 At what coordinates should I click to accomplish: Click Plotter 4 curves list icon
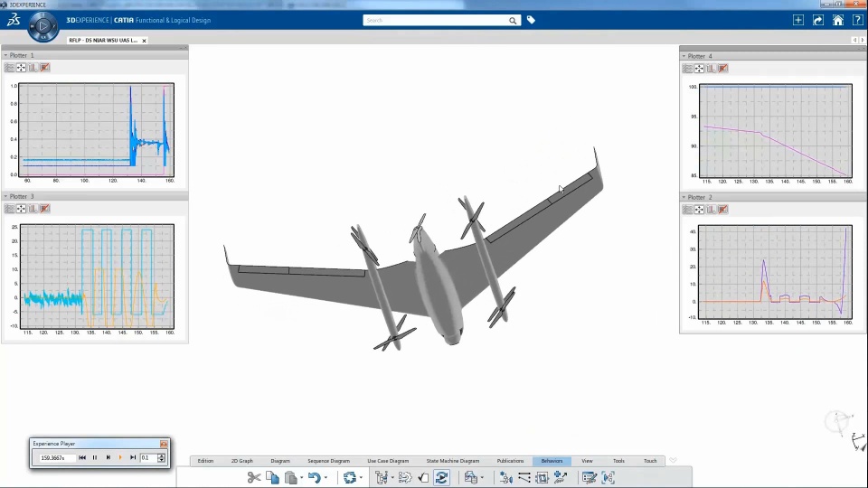pyautogui.click(x=687, y=69)
